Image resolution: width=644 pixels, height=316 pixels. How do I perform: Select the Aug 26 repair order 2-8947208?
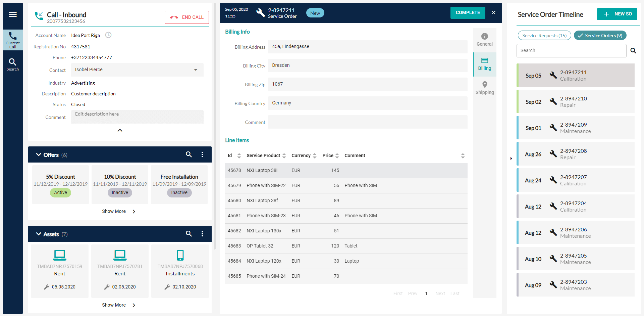[575, 154]
